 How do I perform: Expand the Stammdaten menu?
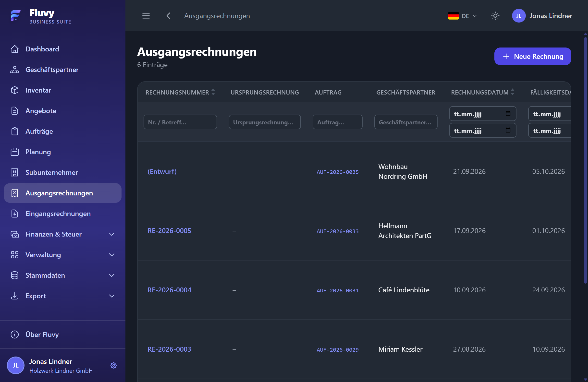pyautogui.click(x=63, y=275)
